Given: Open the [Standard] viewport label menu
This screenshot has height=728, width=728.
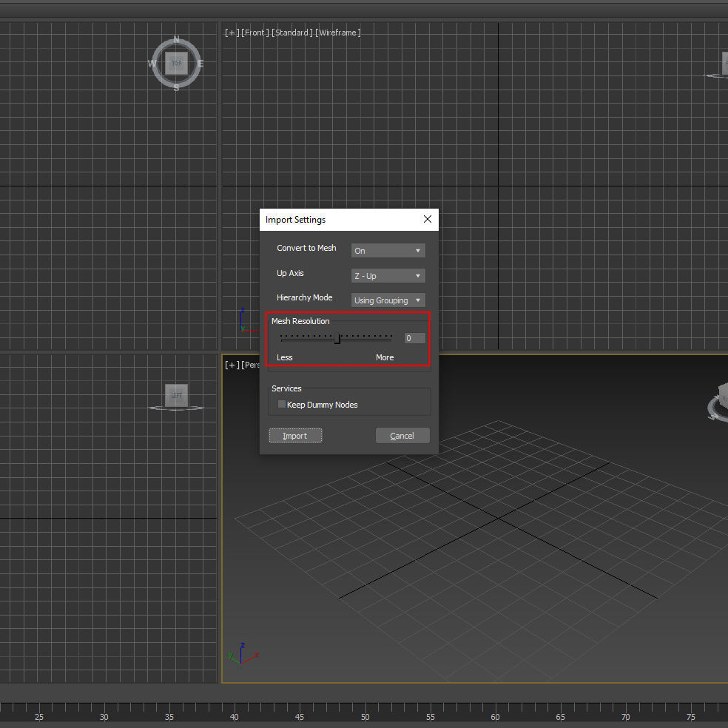Looking at the screenshot, I should click(292, 33).
